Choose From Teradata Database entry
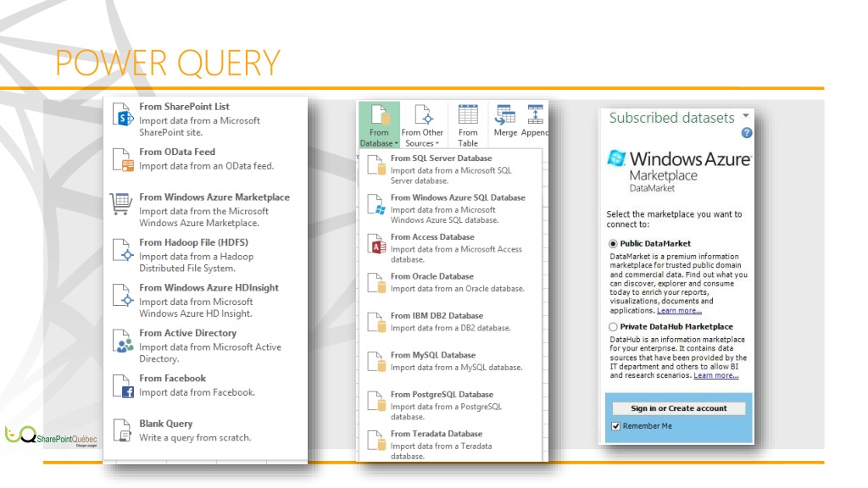The height and width of the screenshot is (488, 868). point(451,444)
